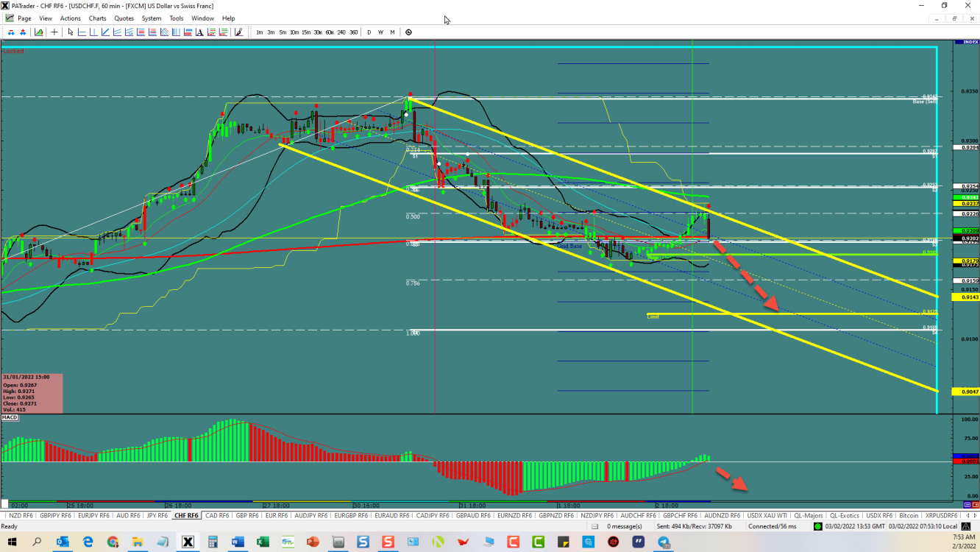Switch chart to 5m timeframe
The height and width of the screenshot is (552, 980).
(283, 32)
